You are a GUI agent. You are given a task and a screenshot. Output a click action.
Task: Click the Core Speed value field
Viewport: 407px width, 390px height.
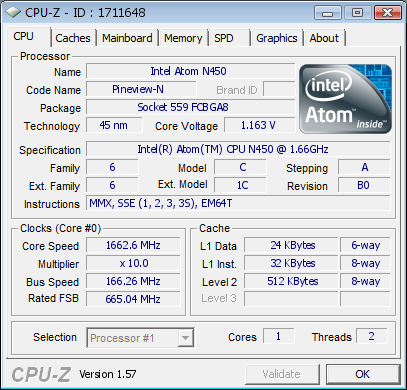pos(133,245)
